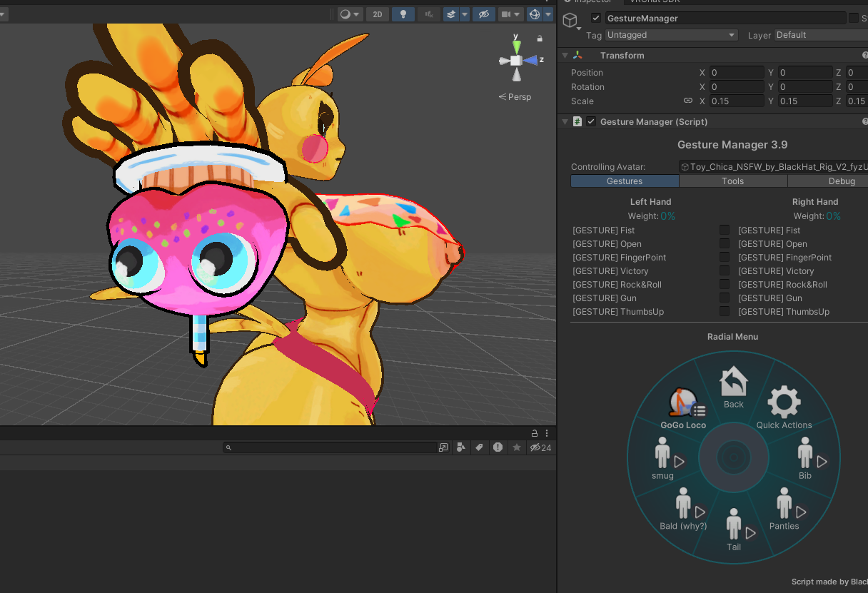
Task: Open the Gizmos dropdown arrow
Action: tap(548, 14)
